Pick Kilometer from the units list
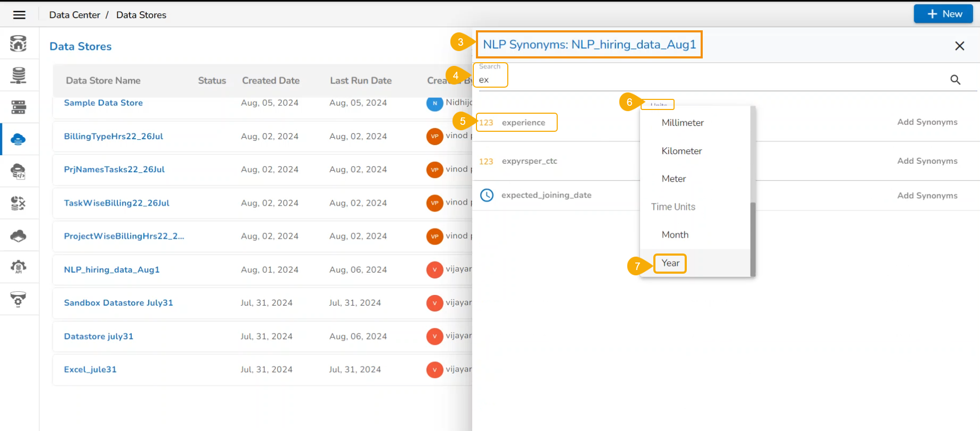This screenshot has width=980, height=431. click(681, 151)
